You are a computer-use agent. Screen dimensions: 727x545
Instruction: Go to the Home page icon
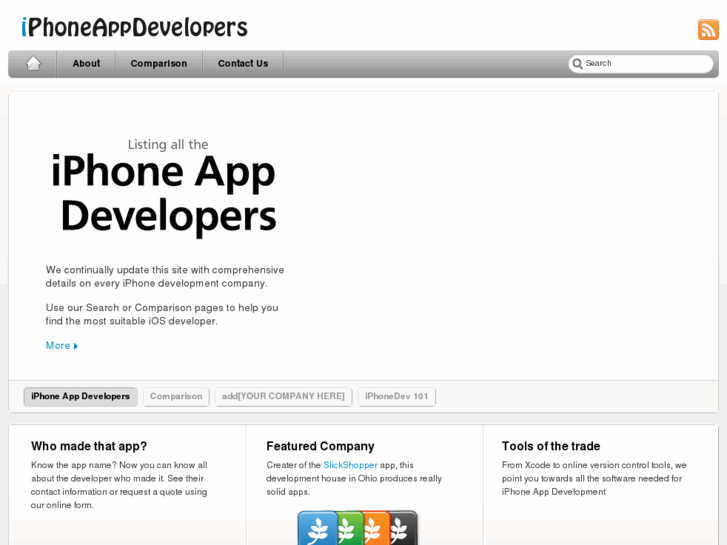click(x=33, y=63)
